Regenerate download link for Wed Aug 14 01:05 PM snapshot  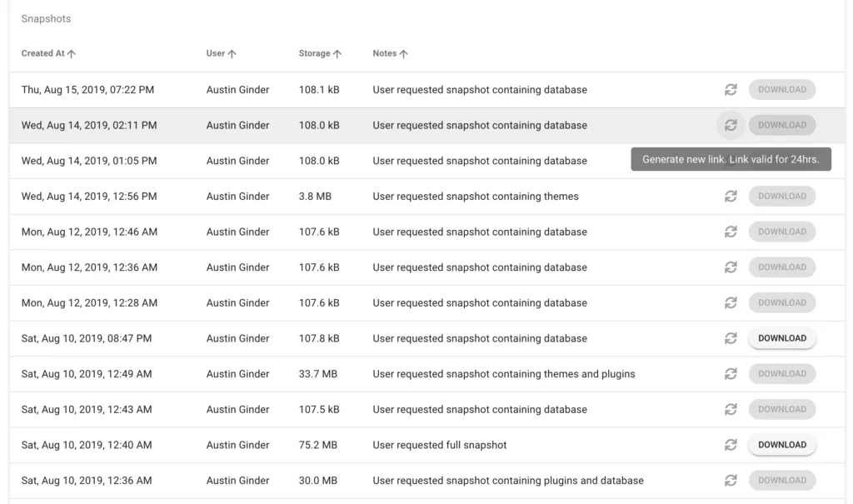[731, 160]
